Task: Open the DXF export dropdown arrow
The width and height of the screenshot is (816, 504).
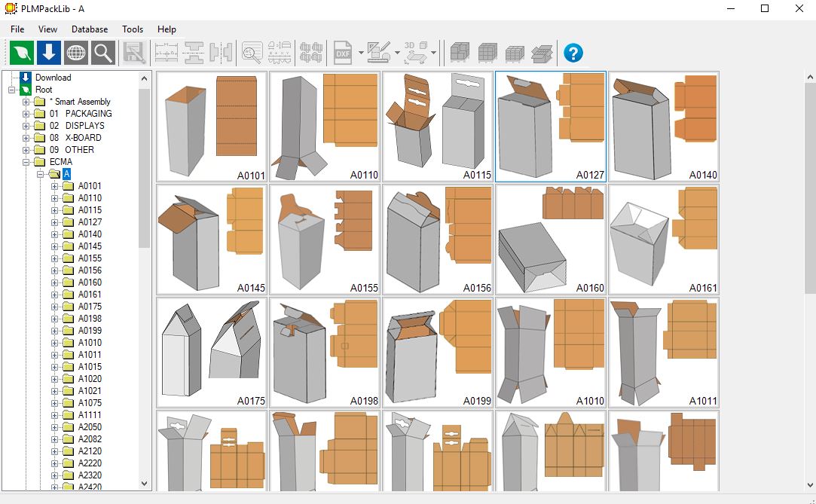Action: point(361,53)
